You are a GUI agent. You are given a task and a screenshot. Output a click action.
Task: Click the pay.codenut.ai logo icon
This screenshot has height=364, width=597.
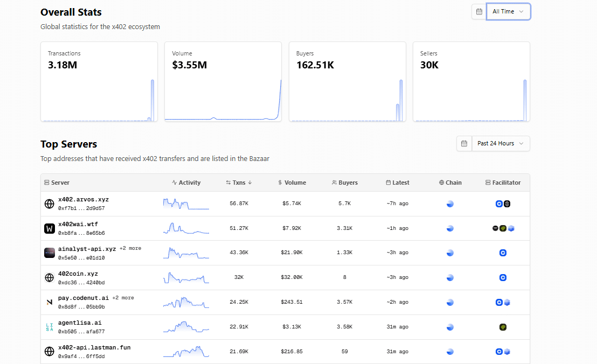50,303
